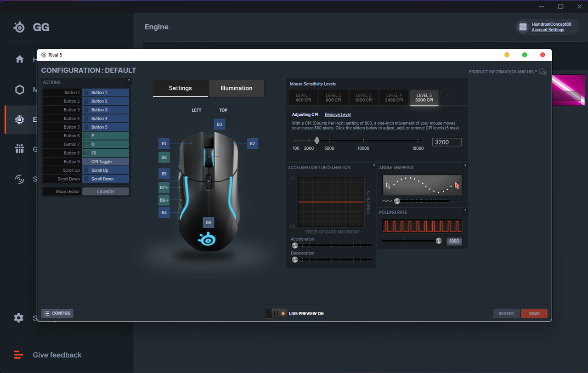Open Engine chip icon in GG sidebar
This screenshot has height=373, width=588.
(20, 119)
